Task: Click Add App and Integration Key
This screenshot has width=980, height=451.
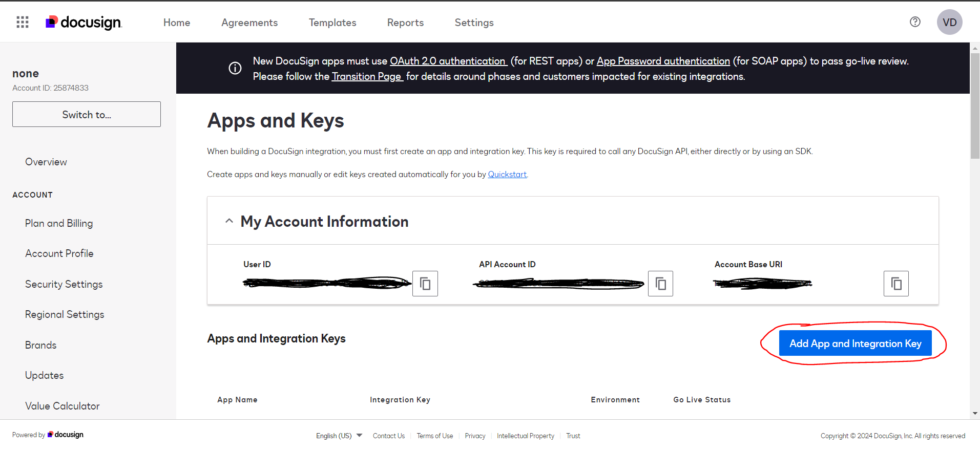Action: click(x=856, y=343)
